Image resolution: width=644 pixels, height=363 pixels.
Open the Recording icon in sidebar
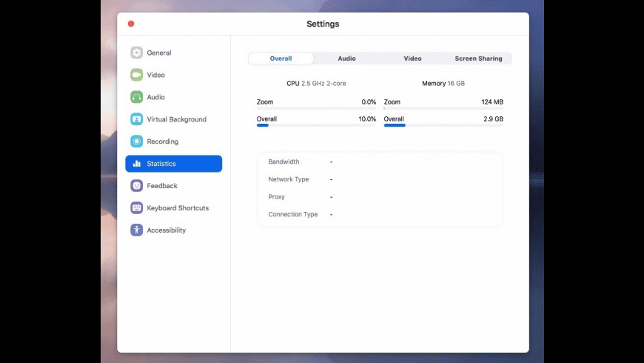tap(136, 141)
